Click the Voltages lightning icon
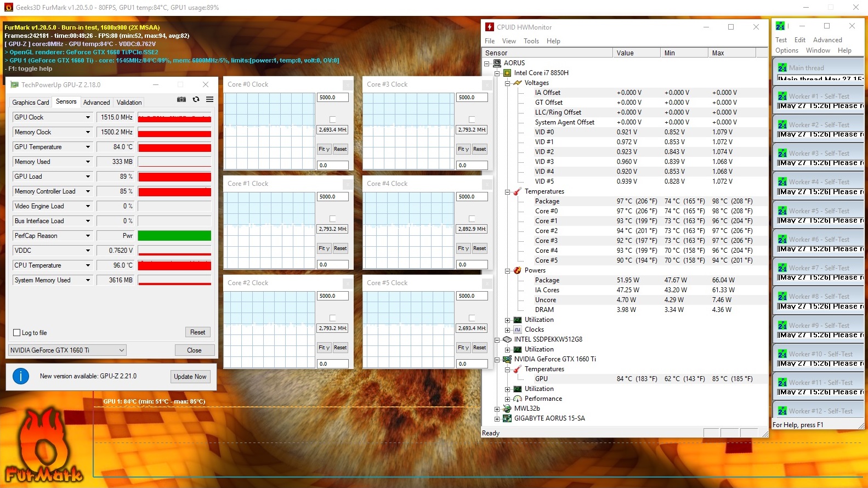Screen dimensions: 868x488 click(518, 83)
